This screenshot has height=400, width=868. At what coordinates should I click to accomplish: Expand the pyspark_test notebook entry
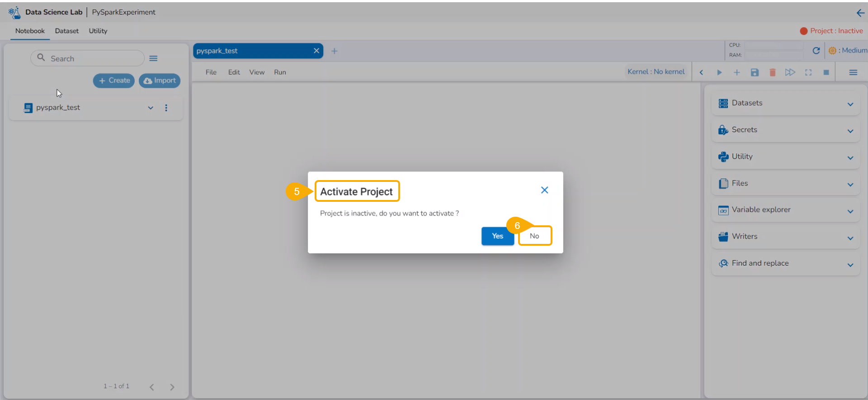[151, 108]
